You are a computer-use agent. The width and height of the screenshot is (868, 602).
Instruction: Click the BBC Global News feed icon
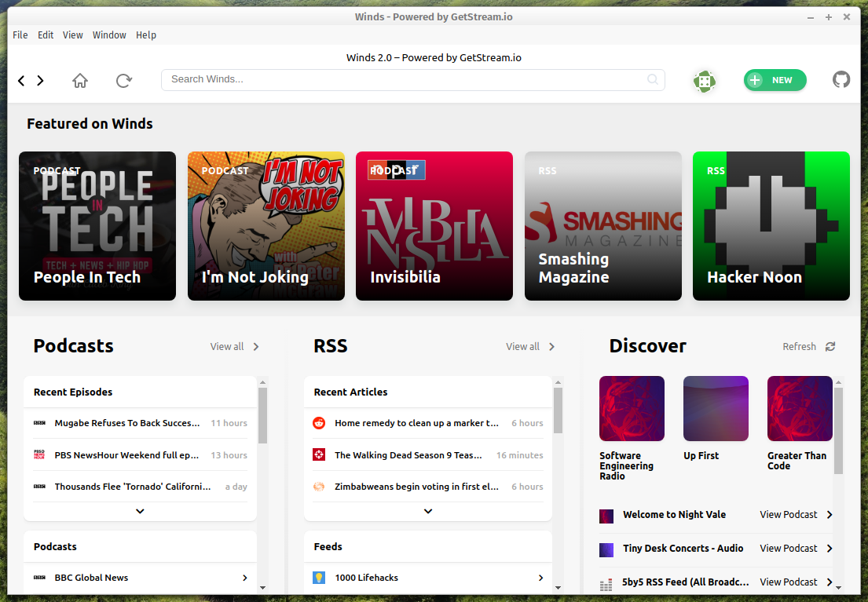tap(39, 578)
